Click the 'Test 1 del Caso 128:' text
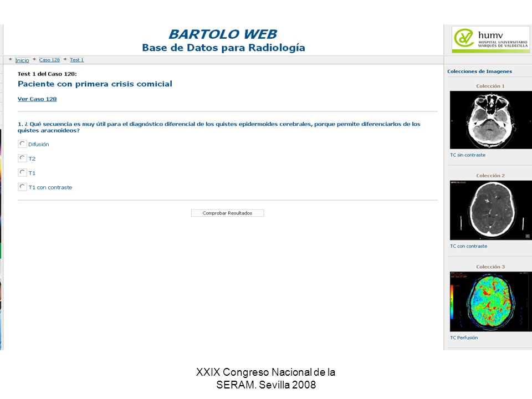The image size is (532, 399). [47, 74]
